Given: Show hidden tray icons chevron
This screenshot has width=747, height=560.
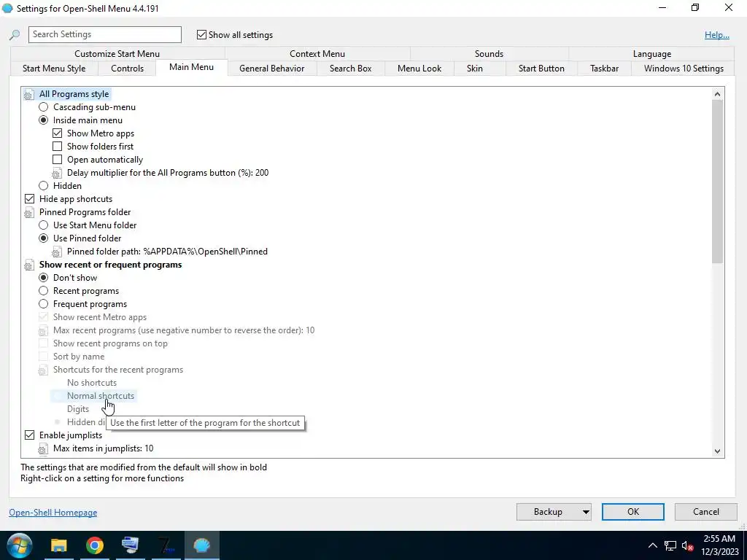Looking at the screenshot, I should 653,545.
